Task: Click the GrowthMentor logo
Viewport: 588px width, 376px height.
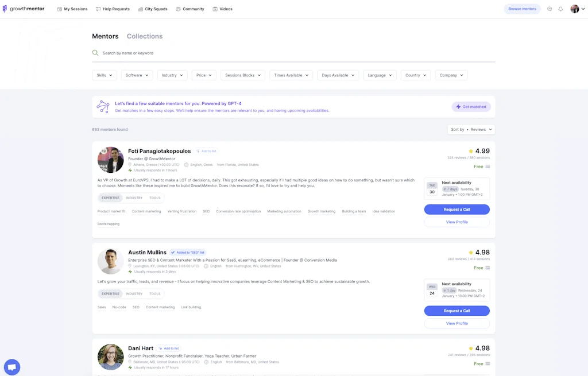Action: click(23, 9)
